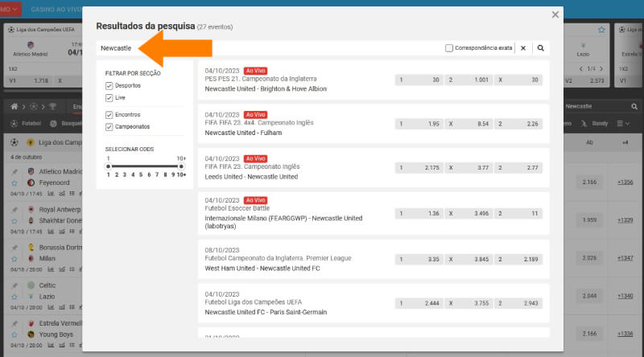Screen dimensions: 644x357
Task: Bet X at 8.54 on Newcastle-Fulham
Action: tap(469, 124)
